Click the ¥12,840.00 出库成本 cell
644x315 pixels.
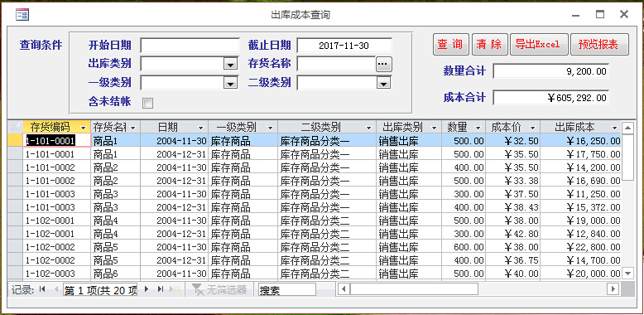click(x=580, y=234)
